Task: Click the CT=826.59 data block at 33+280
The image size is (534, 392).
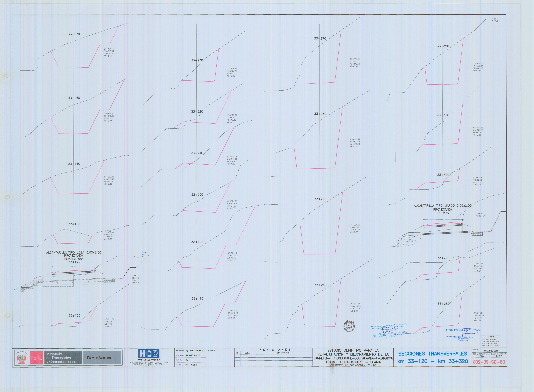Action: point(478,317)
